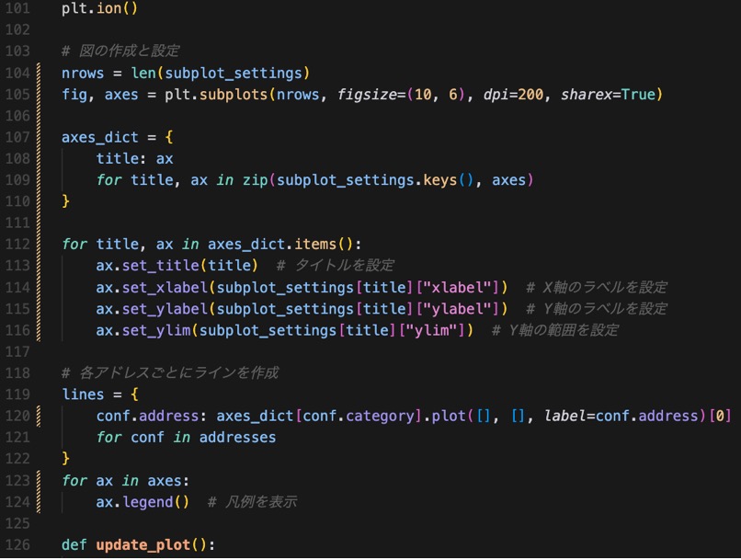This screenshot has height=560, width=741.
Task: Click the ax.legend() call
Action: 142,502
